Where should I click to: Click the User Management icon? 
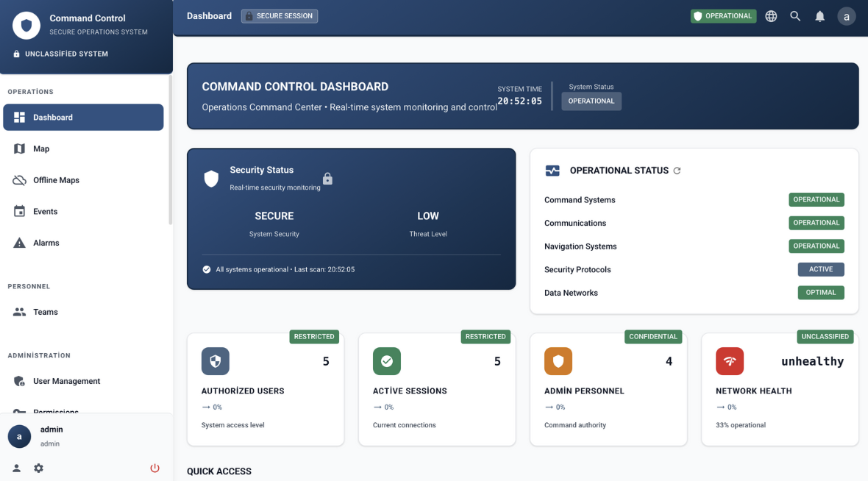point(19,381)
